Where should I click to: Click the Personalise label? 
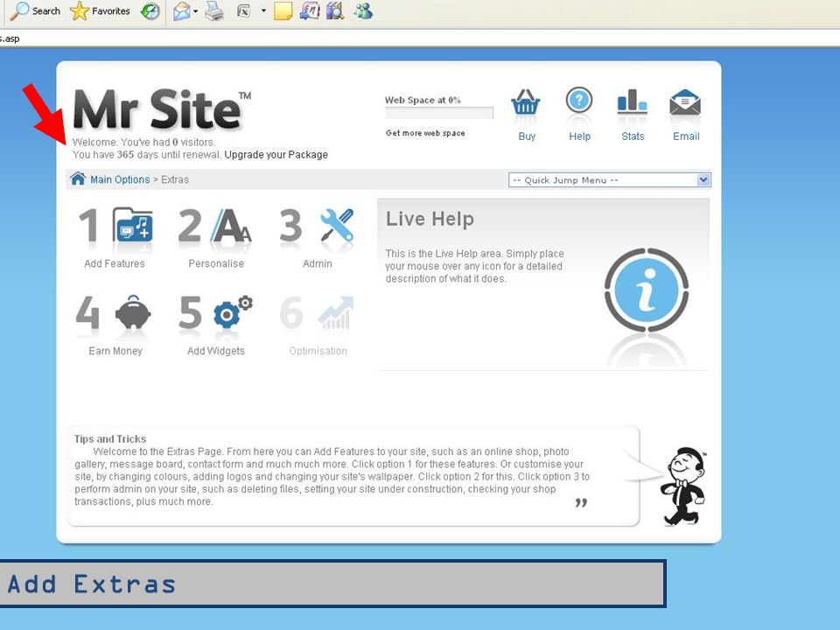[216, 263]
